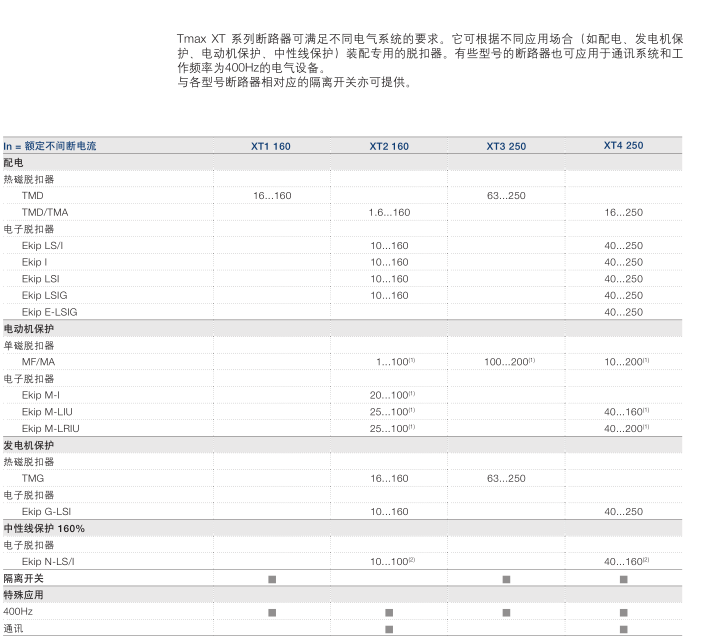Click the 单磁脱扣器 subheading

[28, 345]
